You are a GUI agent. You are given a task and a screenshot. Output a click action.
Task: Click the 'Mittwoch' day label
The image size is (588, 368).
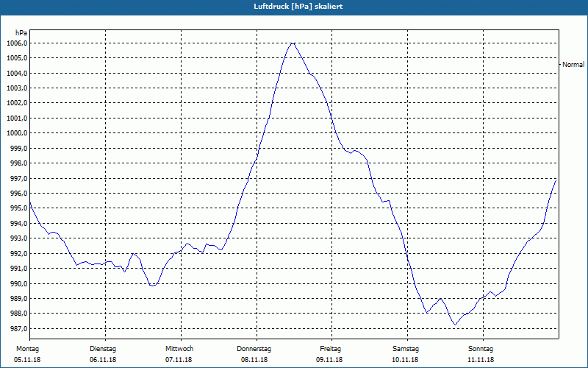pyautogui.click(x=179, y=349)
